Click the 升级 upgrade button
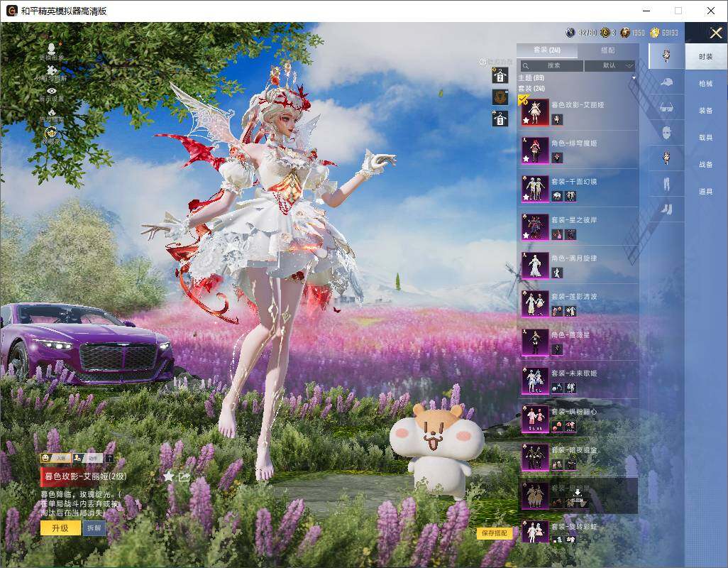Viewport: 728px width, 568px height. [x=60, y=528]
